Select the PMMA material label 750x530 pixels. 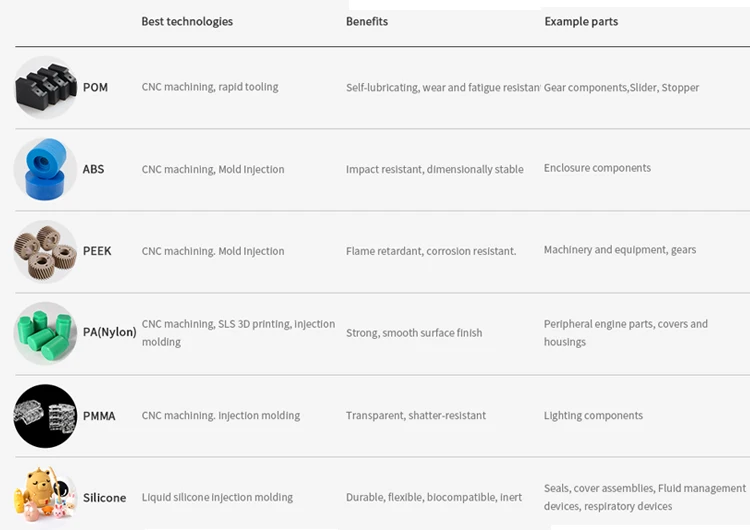click(x=99, y=416)
